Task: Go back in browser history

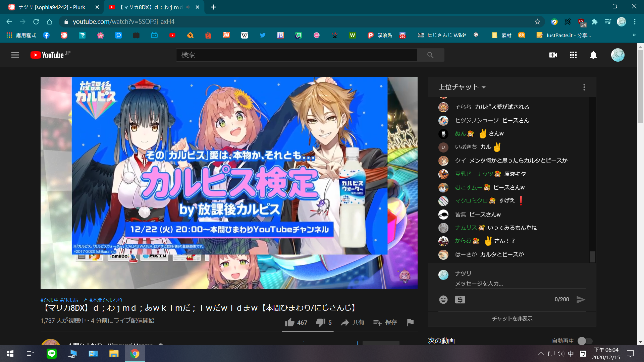Action: [x=9, y=22]
